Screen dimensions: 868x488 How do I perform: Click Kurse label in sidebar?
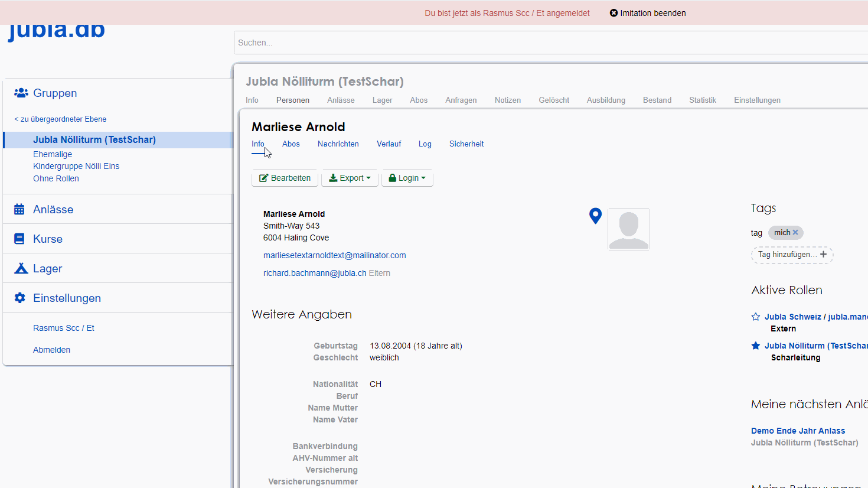coord(48,239)
